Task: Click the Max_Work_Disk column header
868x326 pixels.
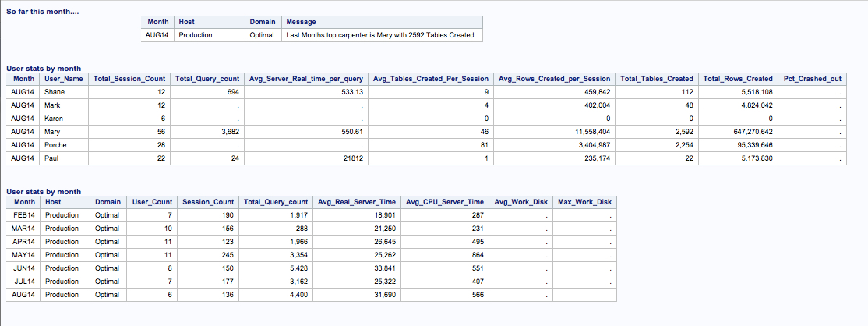Action: coord(584,202)
